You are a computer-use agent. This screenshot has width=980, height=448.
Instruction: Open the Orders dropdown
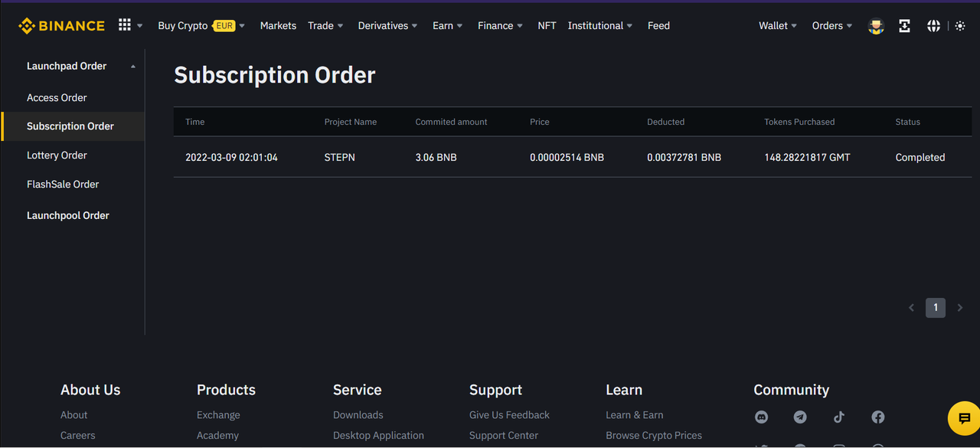coord(832,26)
